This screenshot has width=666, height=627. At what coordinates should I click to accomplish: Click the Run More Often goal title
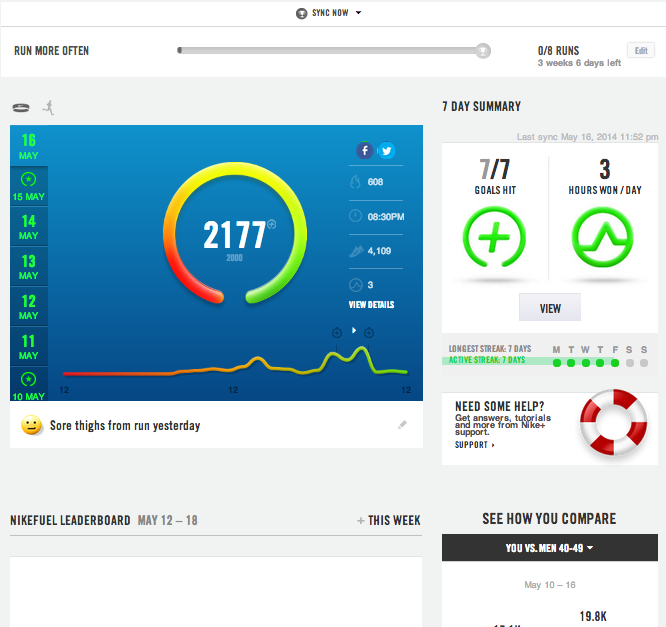(51, 51)
